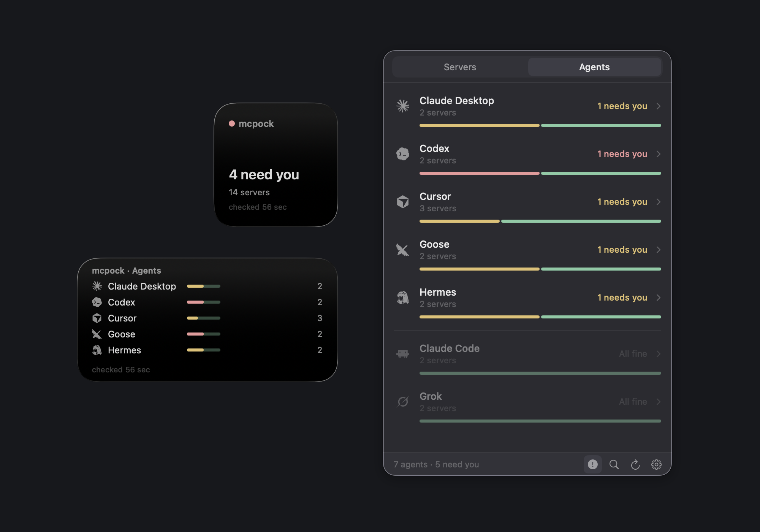Click Claude Desktop icon in Agents widget
The height and width of the screenshot is (532, 760).
point(97,286)
